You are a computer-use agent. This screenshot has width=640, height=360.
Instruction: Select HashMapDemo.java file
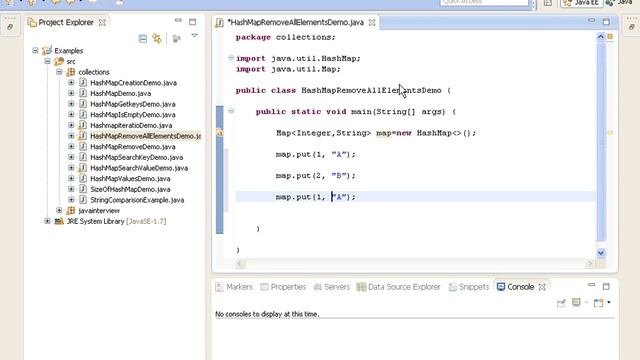click(x=120, y=93)
